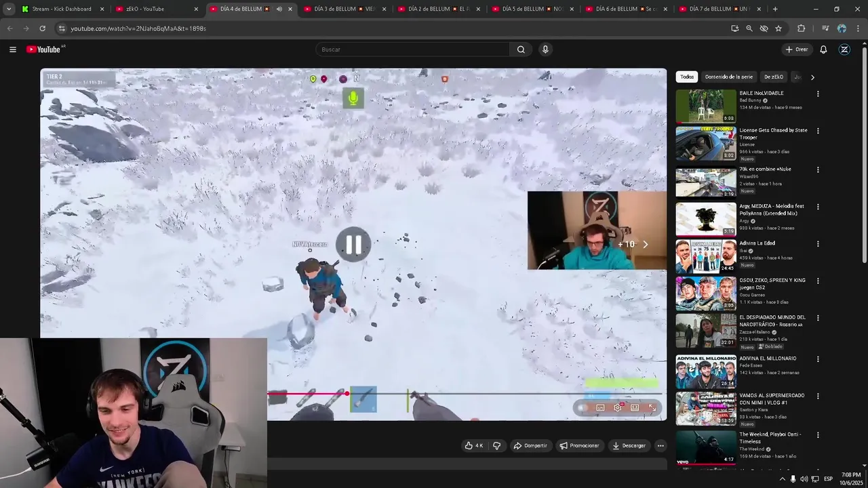Open the Chrome tab search dropdown arrow
This screenshot has height=488, width=868.
point(9,9)
